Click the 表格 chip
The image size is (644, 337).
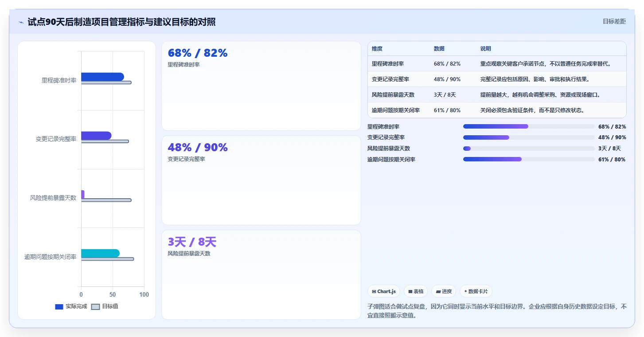pyautogui.click(x=416, y=291)
